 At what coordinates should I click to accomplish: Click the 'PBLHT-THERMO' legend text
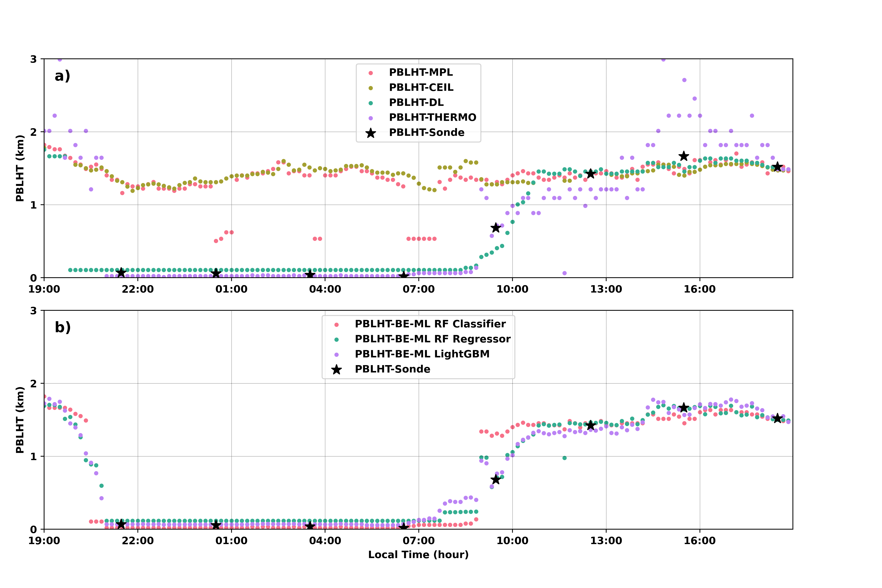tap(432, 117)
